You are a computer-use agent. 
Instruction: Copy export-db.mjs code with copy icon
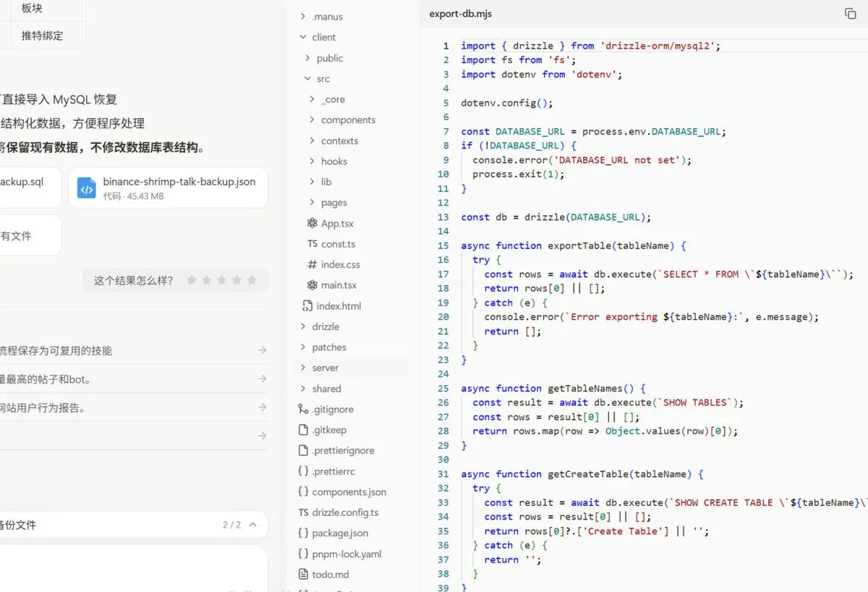pos(851,14)
